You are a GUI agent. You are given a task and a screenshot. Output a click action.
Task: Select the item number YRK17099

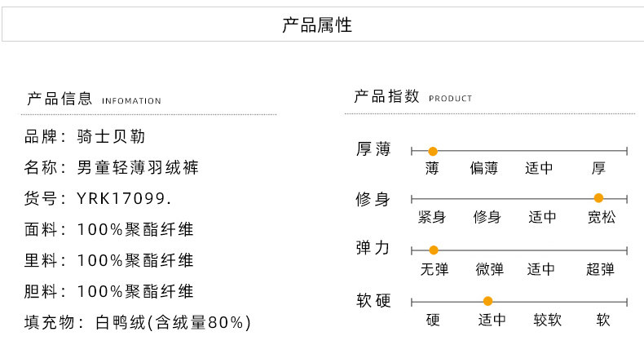tap(98, 198)
